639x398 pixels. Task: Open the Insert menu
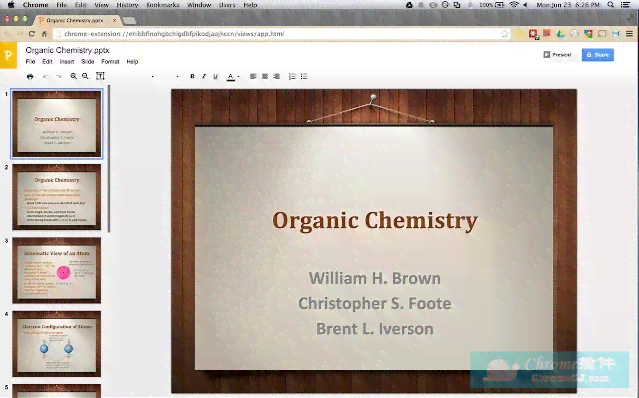(67, 62)
